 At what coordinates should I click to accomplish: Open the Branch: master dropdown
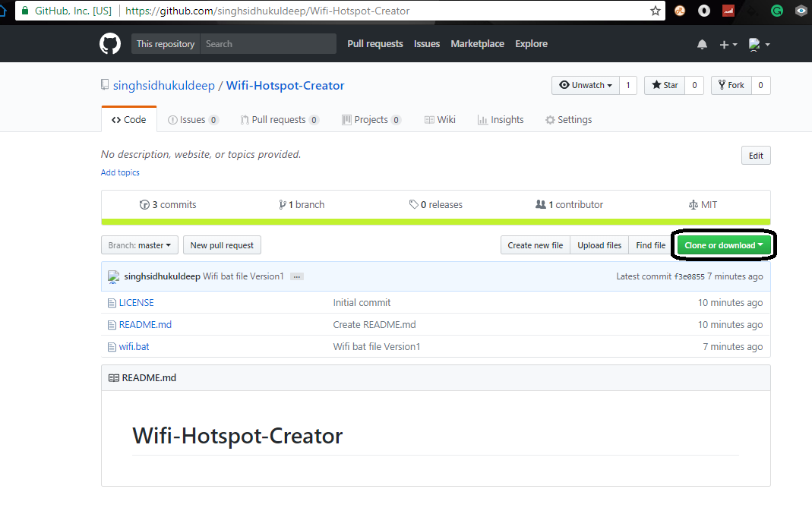pos(139,245)
